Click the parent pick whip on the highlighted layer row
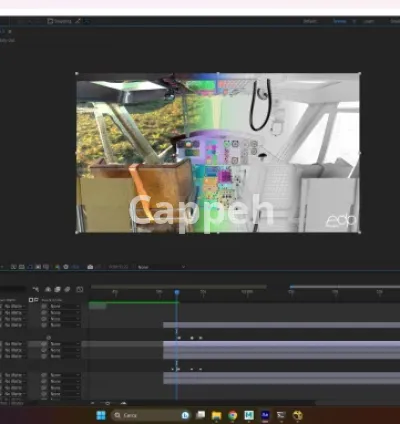 (x=44, y=344)
